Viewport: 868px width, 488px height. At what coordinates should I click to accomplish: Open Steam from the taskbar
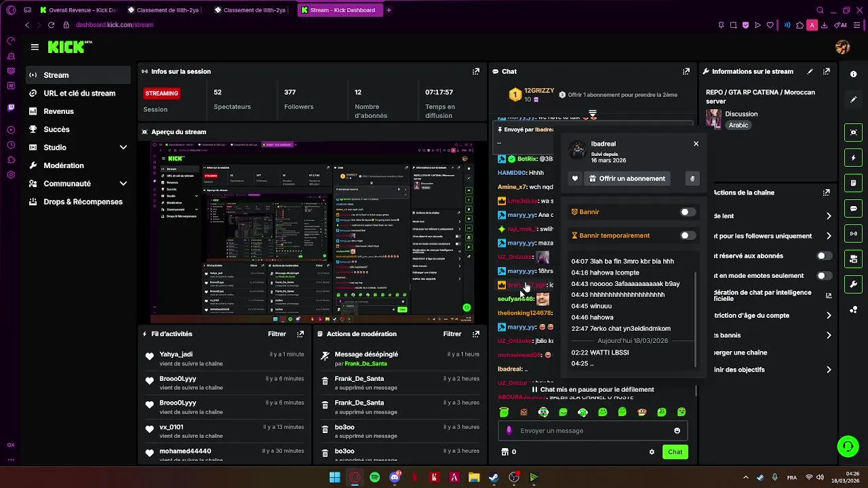click(494, 477)
